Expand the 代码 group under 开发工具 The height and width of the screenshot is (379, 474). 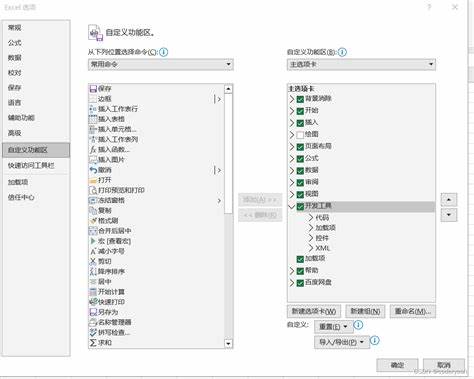point(311,218)
